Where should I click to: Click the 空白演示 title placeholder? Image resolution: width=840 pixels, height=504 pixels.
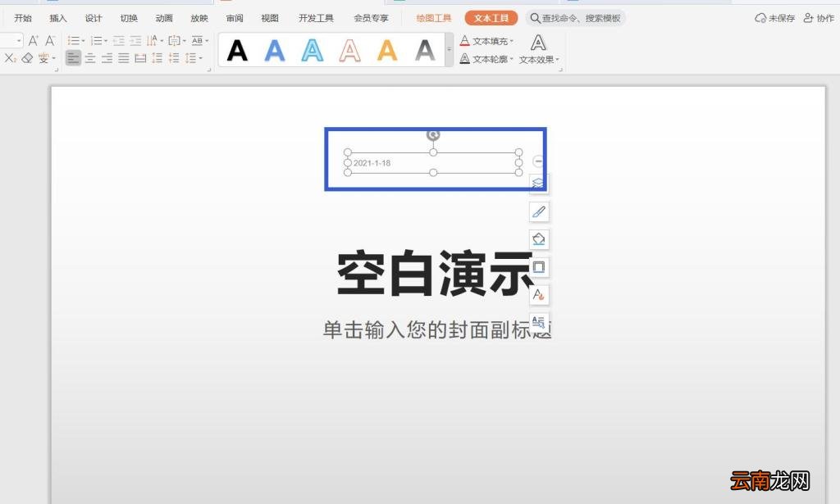(436, 274)
